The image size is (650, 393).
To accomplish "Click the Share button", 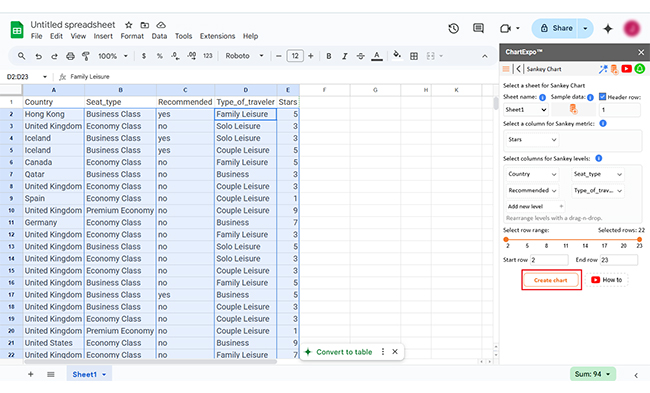I will (556, 28).
